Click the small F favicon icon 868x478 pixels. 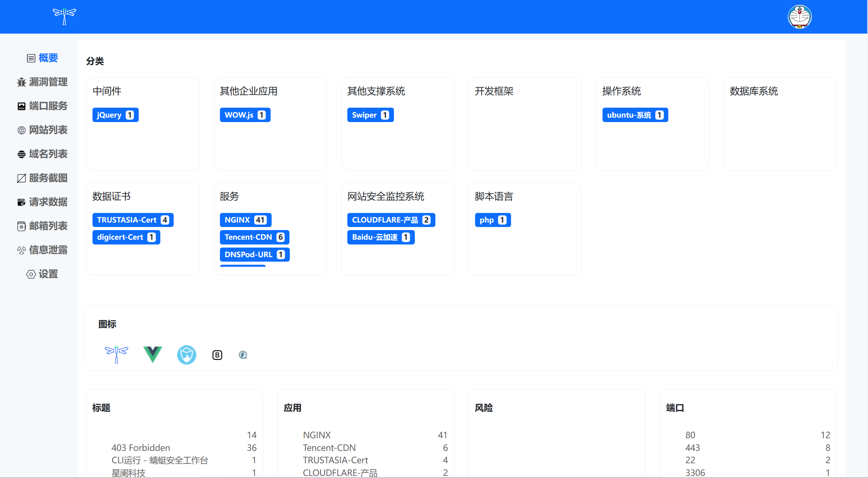(x=243, y=355)
